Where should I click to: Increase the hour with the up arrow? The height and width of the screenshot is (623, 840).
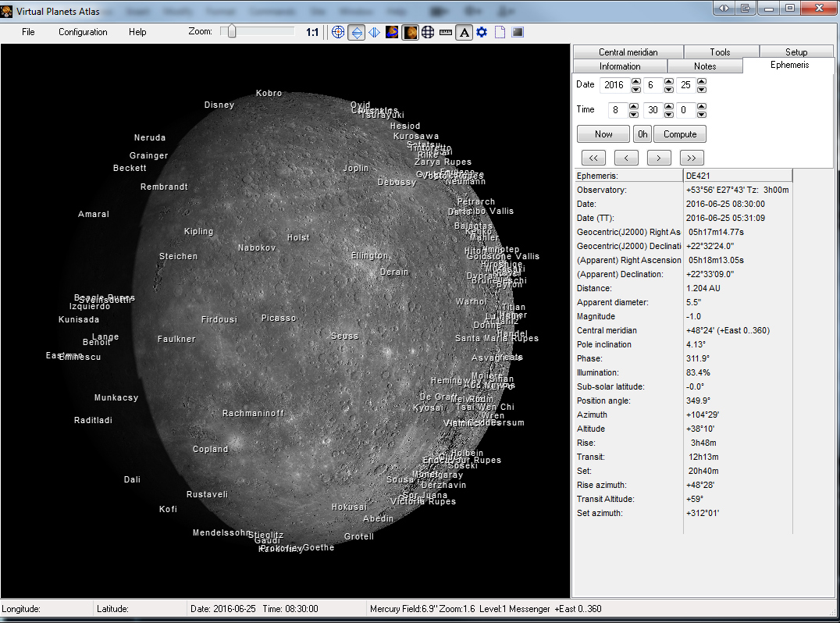[633, 106]
